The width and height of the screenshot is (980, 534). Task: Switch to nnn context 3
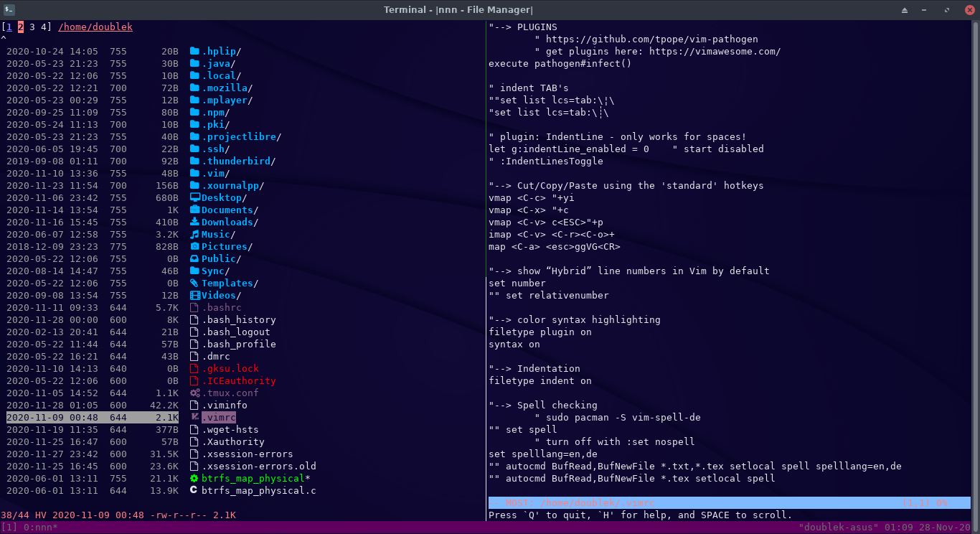point(32,27)
